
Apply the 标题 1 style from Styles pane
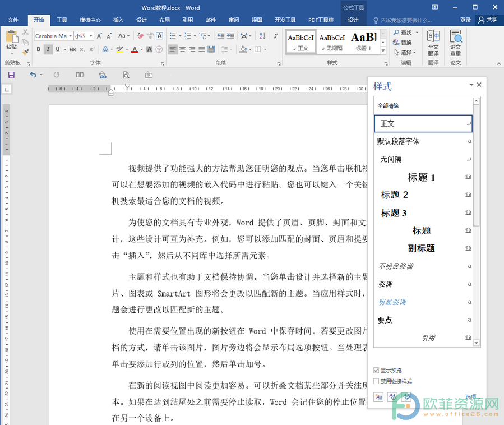[x=423, y=177]
